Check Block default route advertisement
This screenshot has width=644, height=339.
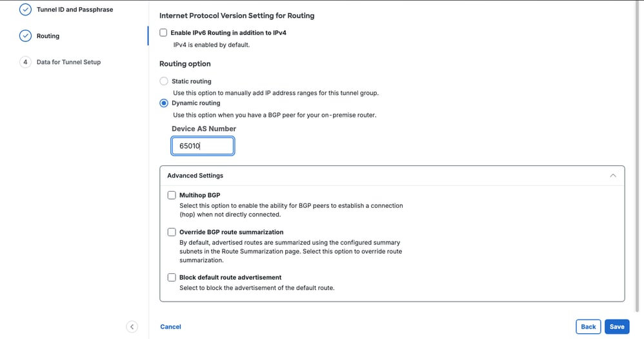(x=172, y=278)
